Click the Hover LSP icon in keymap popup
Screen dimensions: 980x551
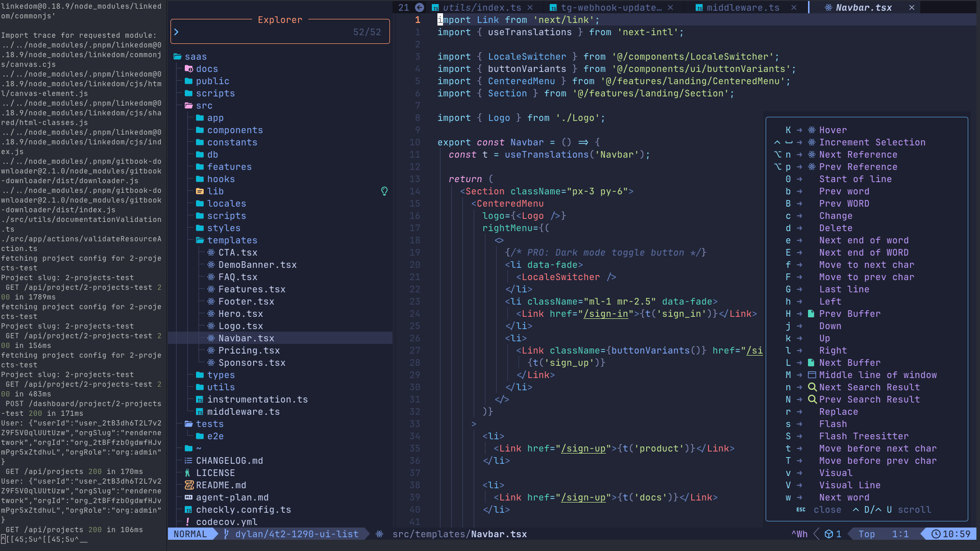point(812,130)
